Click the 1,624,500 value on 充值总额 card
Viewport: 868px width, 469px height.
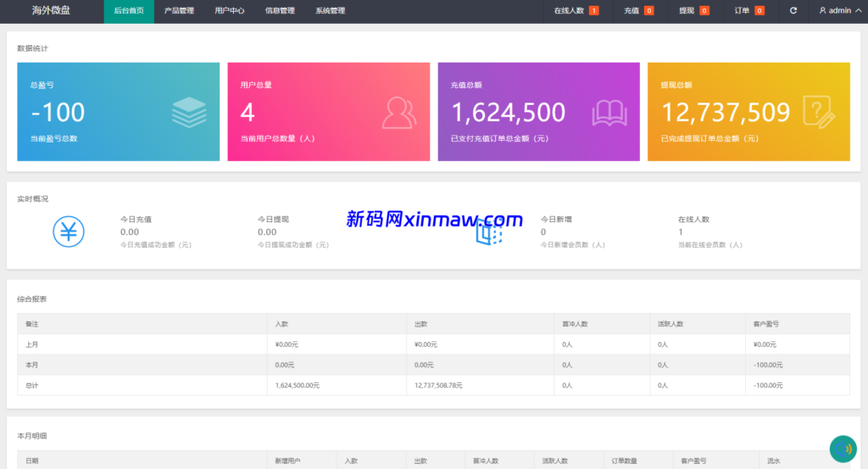point(509,113)
